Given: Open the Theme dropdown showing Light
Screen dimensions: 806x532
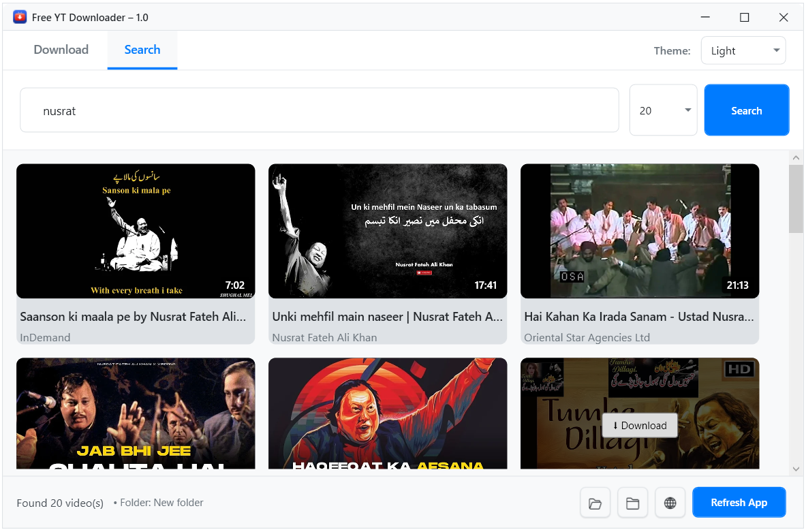Looking at the screenshot, I should tap(743, 50).
